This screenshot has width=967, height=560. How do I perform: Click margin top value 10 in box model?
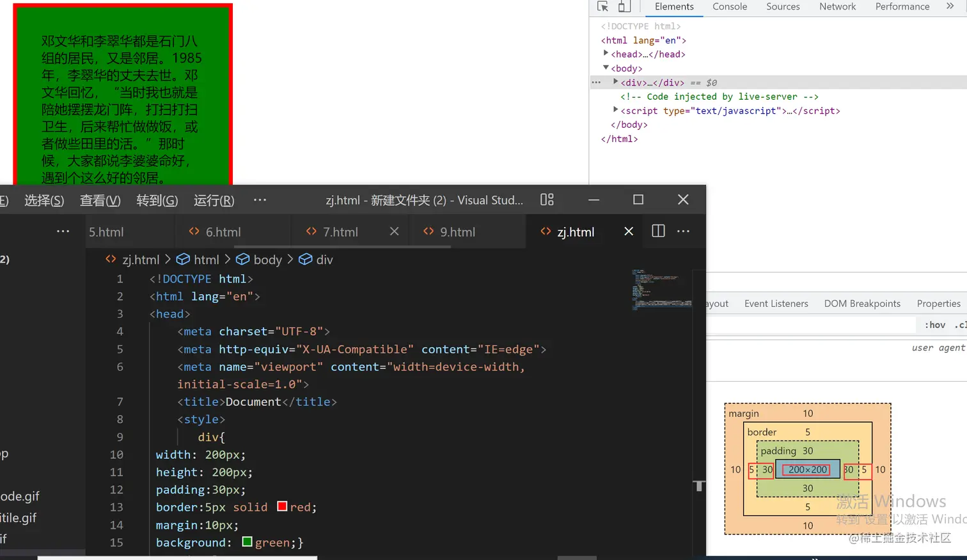pyautogui.click(x=808, y=414)
